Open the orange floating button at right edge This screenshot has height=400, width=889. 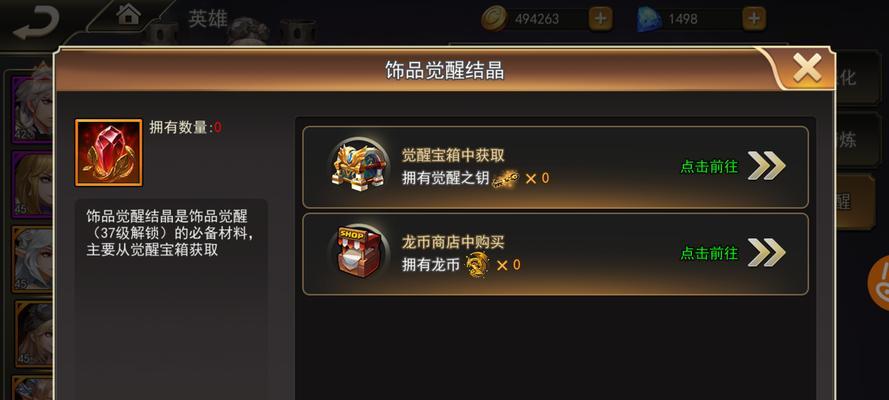pos(879,283)
